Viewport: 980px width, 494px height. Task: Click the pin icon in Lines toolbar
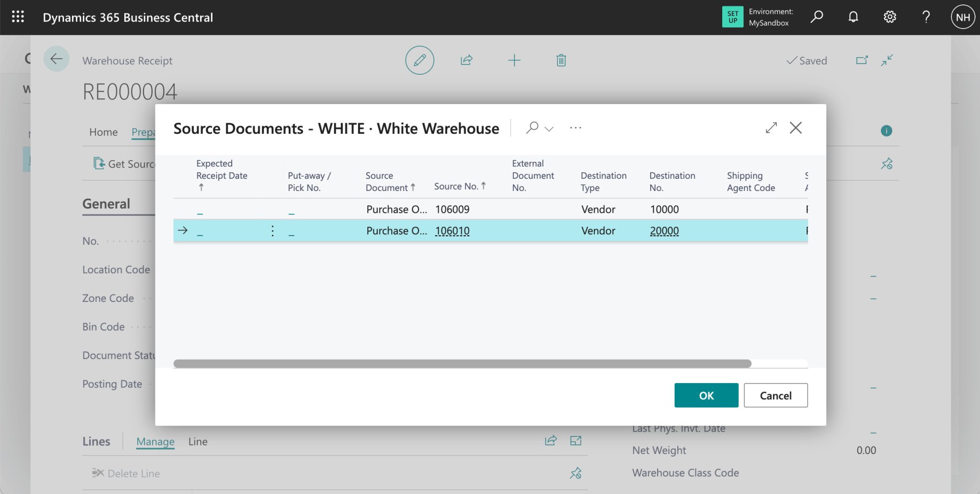[575, 473]
